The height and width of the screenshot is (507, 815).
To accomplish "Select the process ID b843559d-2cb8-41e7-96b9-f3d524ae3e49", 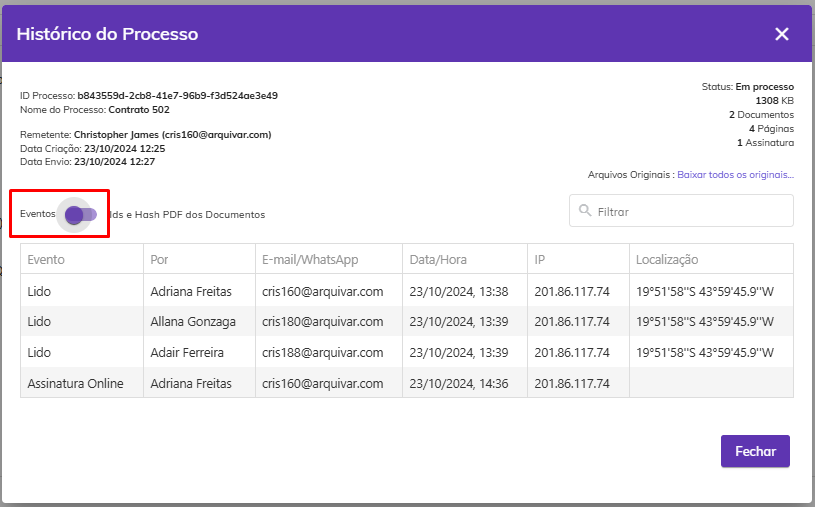I will click(x=177, y=96).
